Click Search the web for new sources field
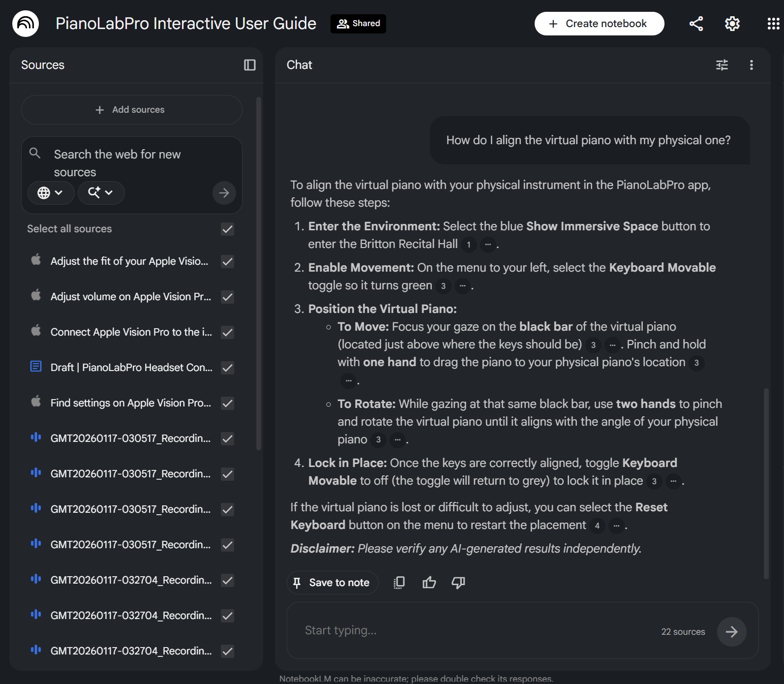The width and height of the screenshot is (784, 684). click(x=132, y=163)
